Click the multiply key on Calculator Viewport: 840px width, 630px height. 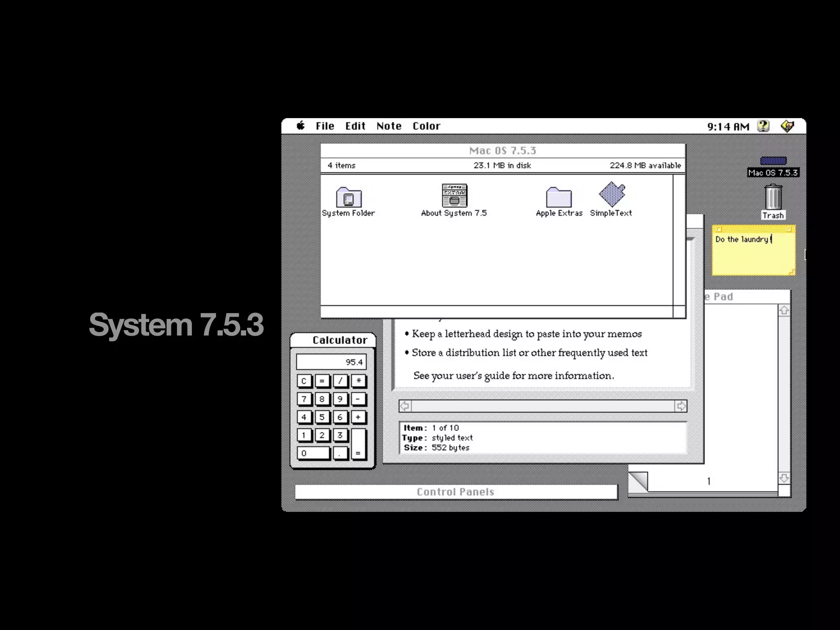click(x=358, y=381)
